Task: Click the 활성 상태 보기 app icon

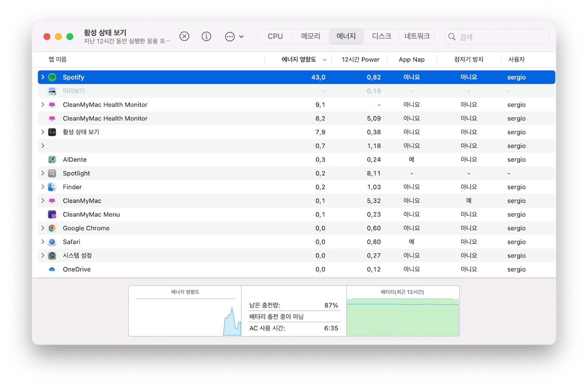Action: (52, 132)
